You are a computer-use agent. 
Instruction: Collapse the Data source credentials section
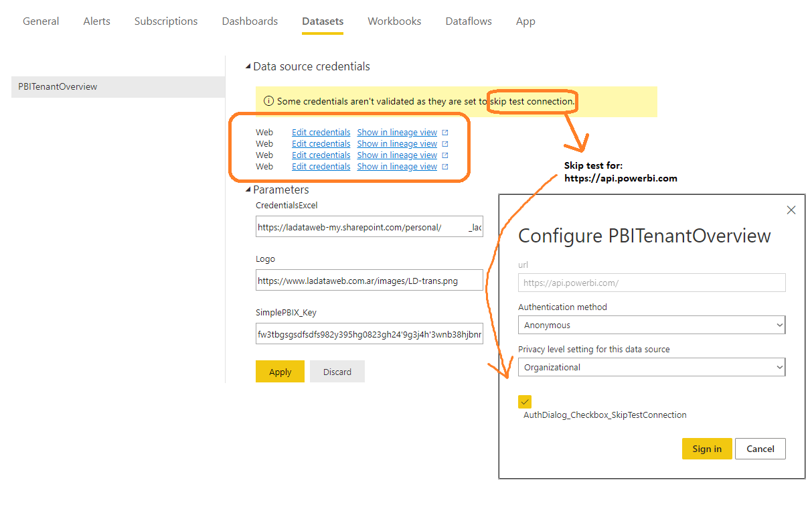point(248,67)
